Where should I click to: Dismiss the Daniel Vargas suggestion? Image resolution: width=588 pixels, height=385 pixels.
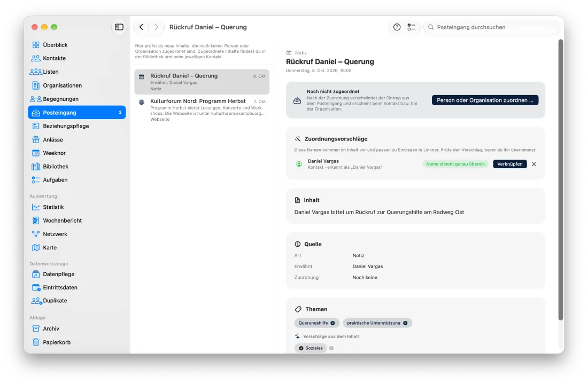(534, 164)
